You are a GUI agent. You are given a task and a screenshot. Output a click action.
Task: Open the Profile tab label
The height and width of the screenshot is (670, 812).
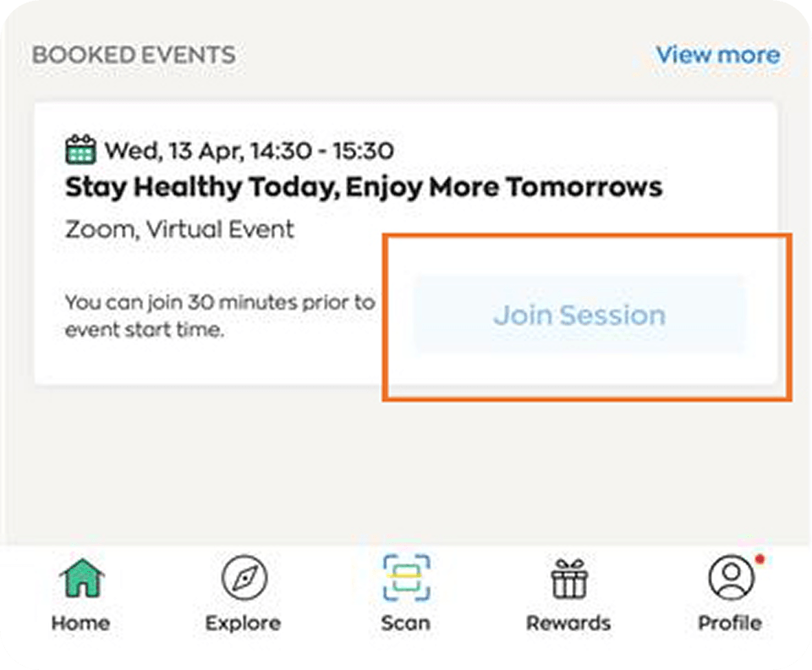click(x=729, y=623)
